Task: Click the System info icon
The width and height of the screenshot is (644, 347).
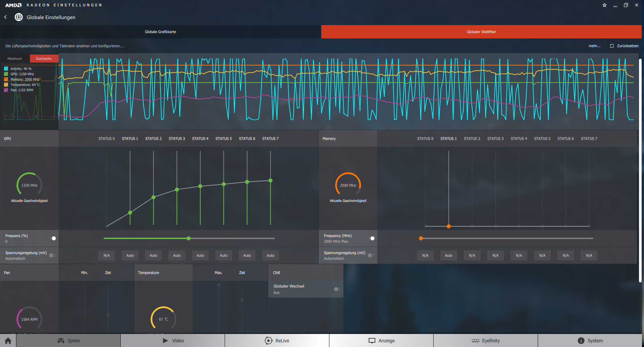Action: [x=581, y=341]
